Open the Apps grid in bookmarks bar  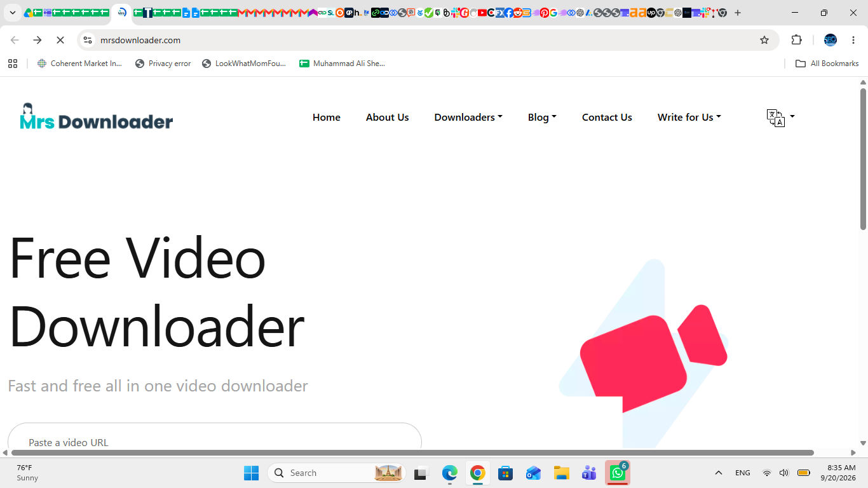pyautogui.click(x=12, y=64)
